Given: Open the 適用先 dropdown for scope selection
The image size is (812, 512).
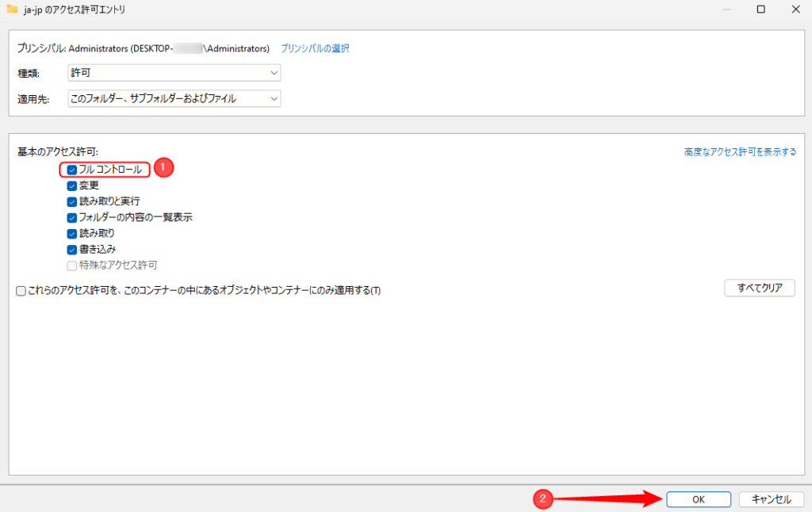Looking at the screenshot, I should point(174,98).
